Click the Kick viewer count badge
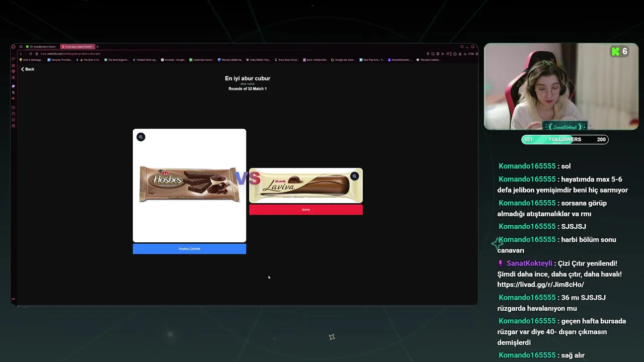 (x=619, y=51)
